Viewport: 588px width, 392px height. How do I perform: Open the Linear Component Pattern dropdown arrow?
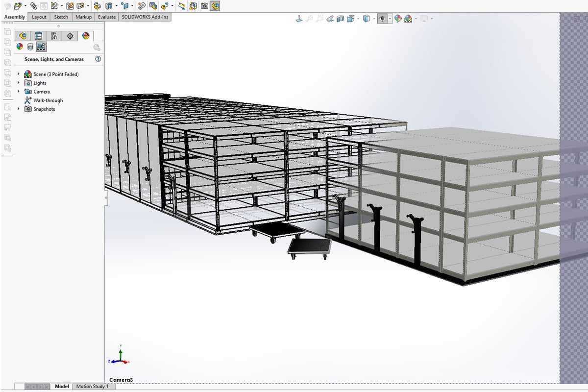pos(62,6)
